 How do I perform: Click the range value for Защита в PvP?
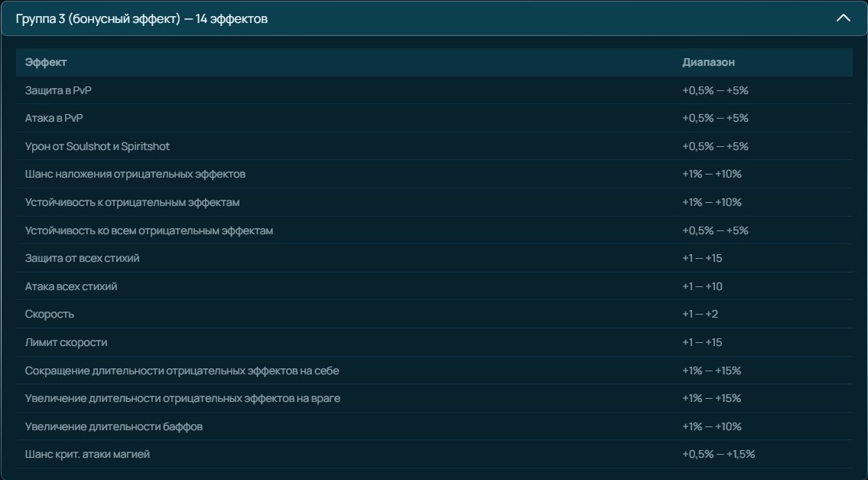coord(715,90)
